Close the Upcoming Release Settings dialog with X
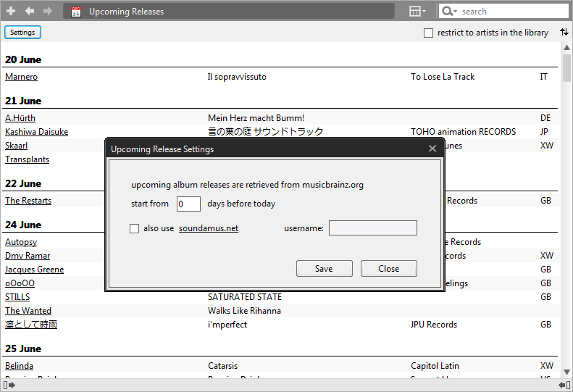Screen dimensions: 573x392 432,149
